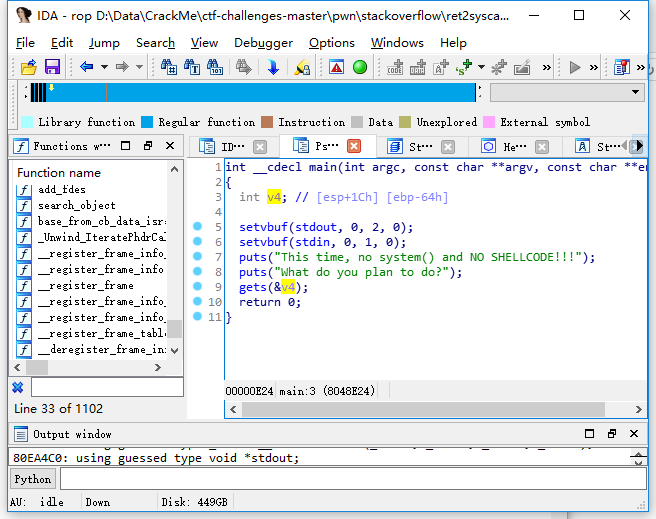This screenshot has height=519, width=656.
Task: Select search_object in Functions list
Action: [x=77, y=205]
